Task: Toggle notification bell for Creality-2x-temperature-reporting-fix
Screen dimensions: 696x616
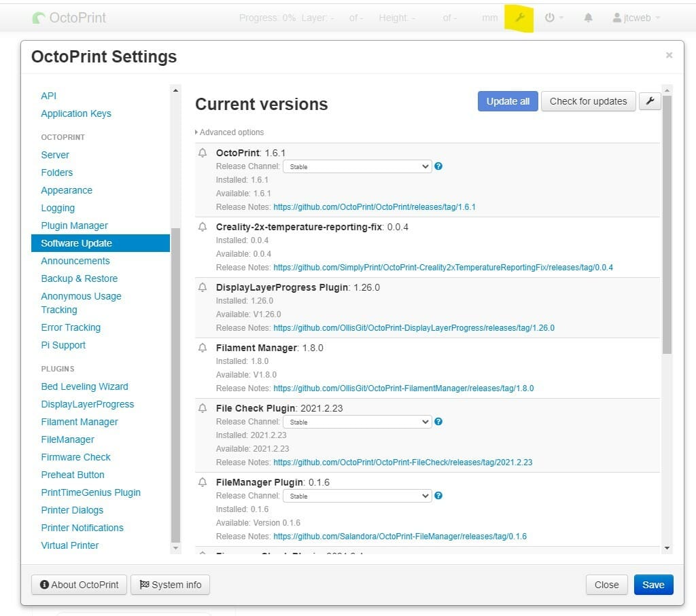Action: pyautogui.click(x=203, y=227)
